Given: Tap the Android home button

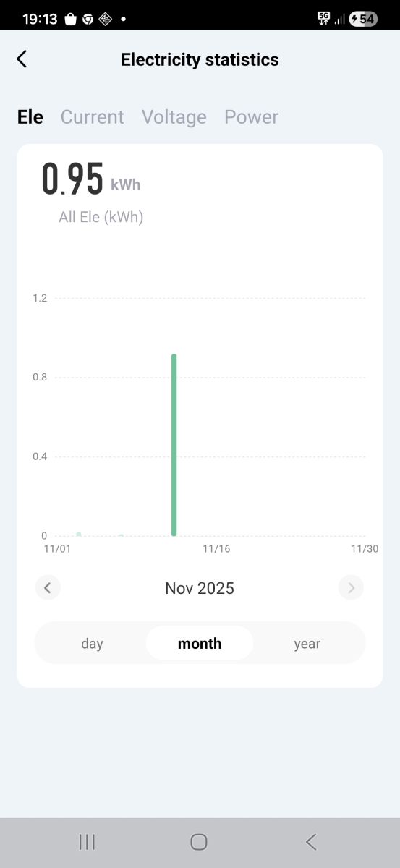Looking at the screenshot, I should coord(199,842).
